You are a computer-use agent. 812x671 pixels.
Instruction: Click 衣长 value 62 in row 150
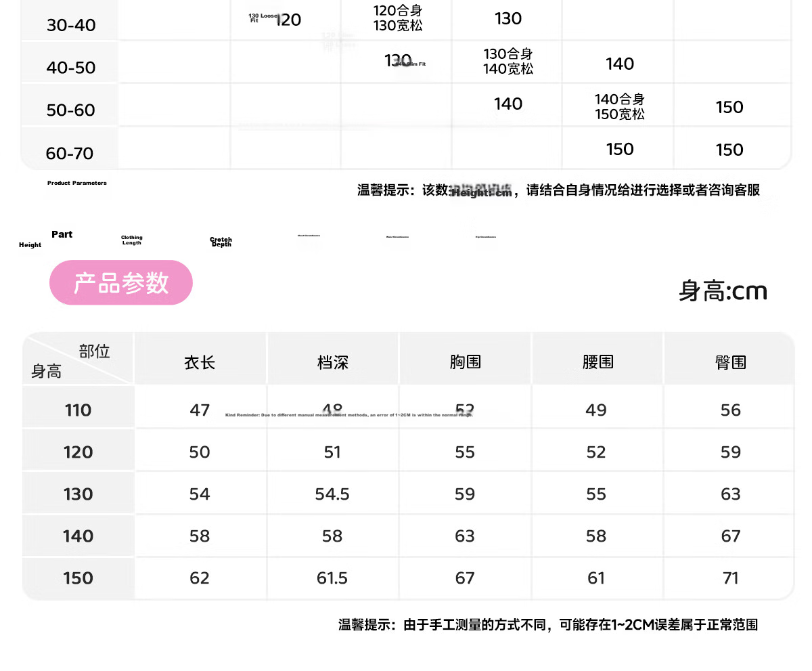coord(200,578)
